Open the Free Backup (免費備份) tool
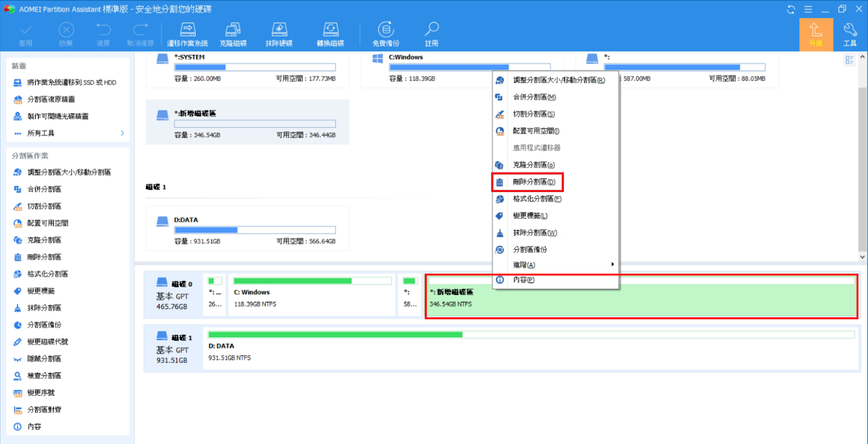This screenshot has width=868, height=444. [x=386, y=35]
